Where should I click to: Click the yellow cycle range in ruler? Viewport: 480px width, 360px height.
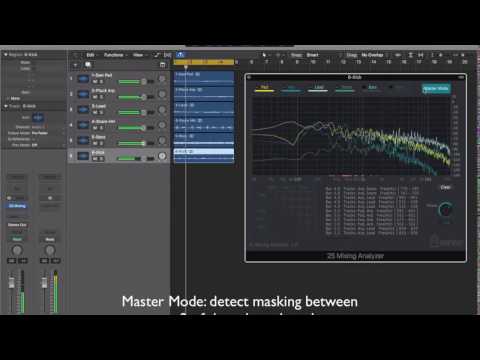point(204,62)
